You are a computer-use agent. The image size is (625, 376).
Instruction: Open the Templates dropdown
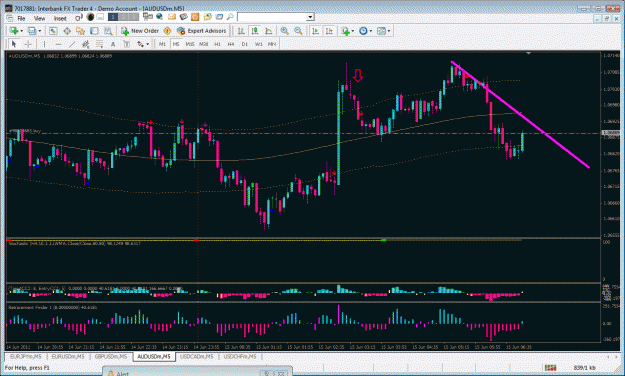(383, 31)
